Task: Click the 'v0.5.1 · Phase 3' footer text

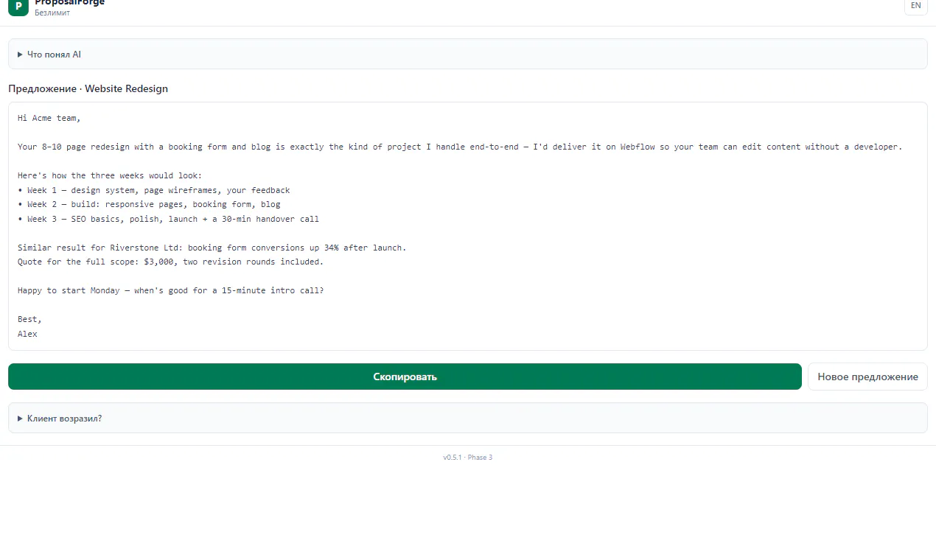Action: pyautogui.click(x=468, y=458)
